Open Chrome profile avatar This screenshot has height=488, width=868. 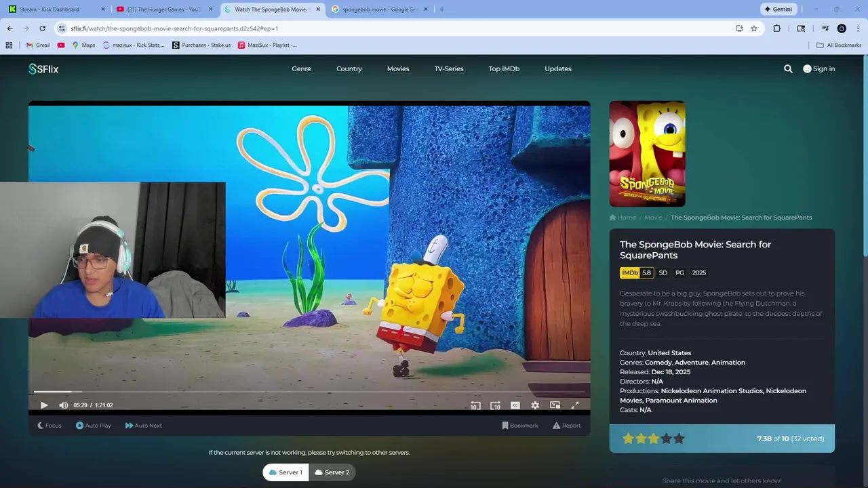(842, 28)
